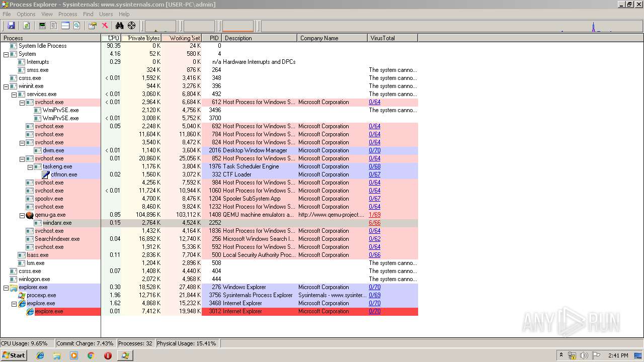644x362 pixels.
Task: Click the Kill Process red X icon
Action: click(x=105, y=26)
